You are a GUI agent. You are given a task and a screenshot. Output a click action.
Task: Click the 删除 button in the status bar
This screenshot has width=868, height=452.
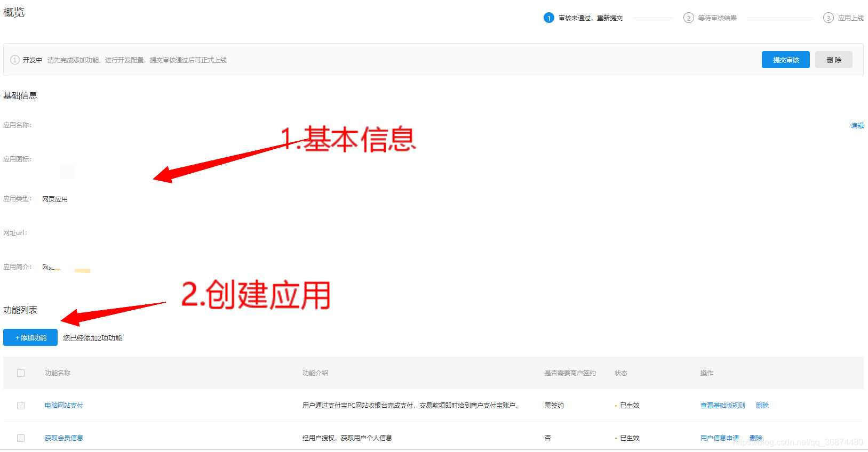coord(833,60)
